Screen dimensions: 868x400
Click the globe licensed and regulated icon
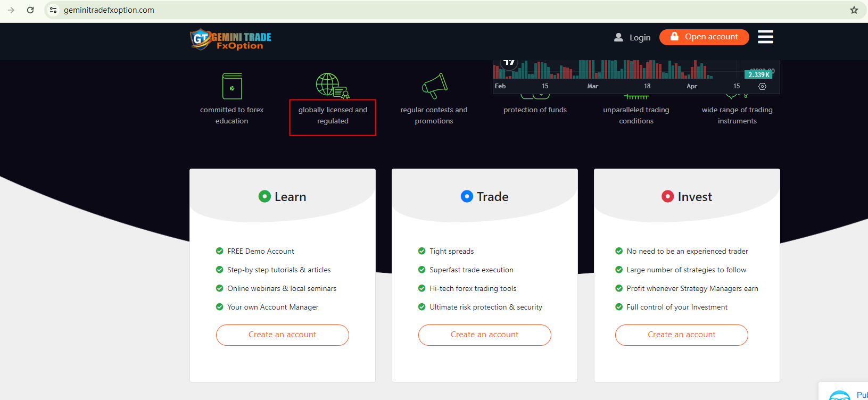(332, 86)
